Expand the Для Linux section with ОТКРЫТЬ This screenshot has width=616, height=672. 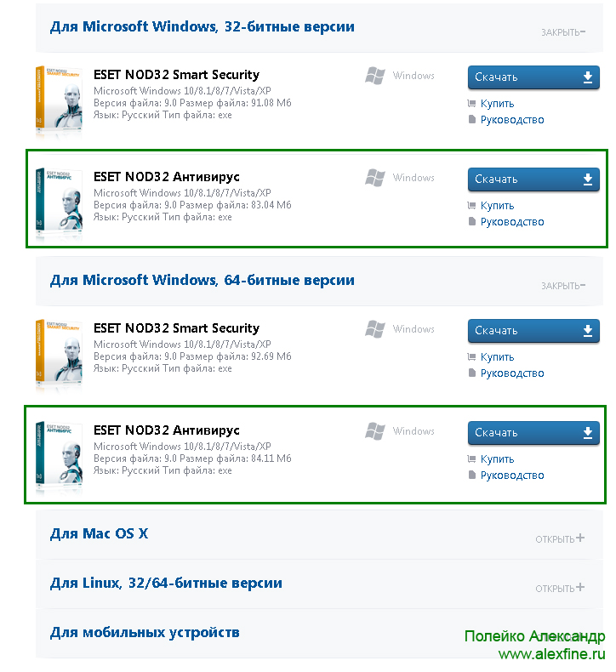point(559,588)
